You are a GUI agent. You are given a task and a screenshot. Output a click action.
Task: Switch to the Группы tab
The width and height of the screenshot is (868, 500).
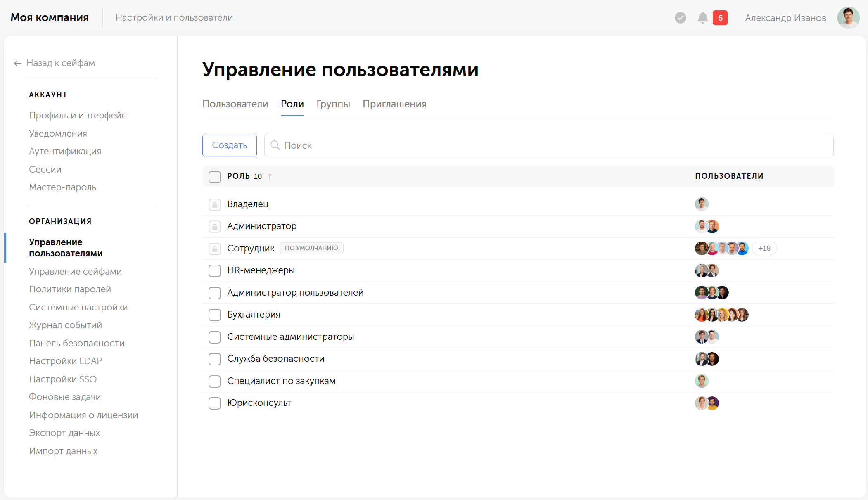point(333,104)
